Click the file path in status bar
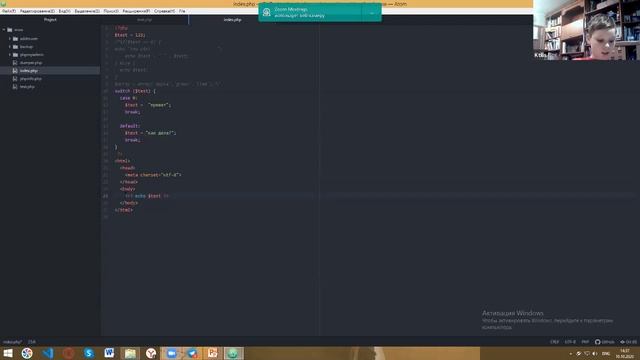Viewport: 640px width, 360px height. tap(12, 342)
